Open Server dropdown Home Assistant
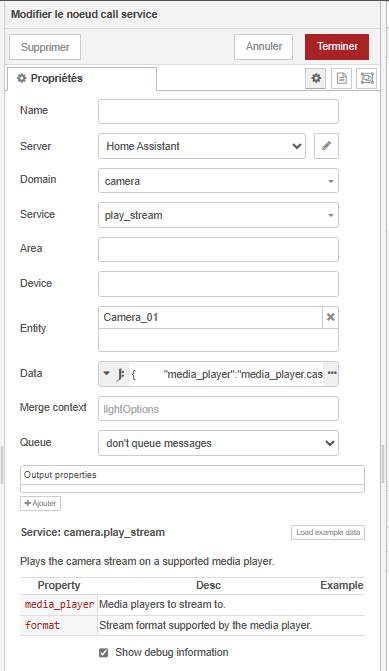 point(202,146)
